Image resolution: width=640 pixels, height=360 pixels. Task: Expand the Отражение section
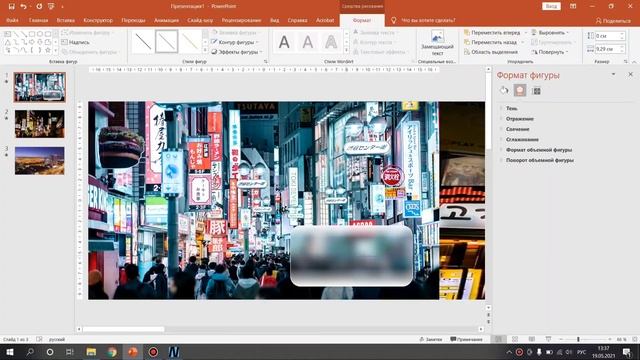pyautogui.click(x=520, y=119)
